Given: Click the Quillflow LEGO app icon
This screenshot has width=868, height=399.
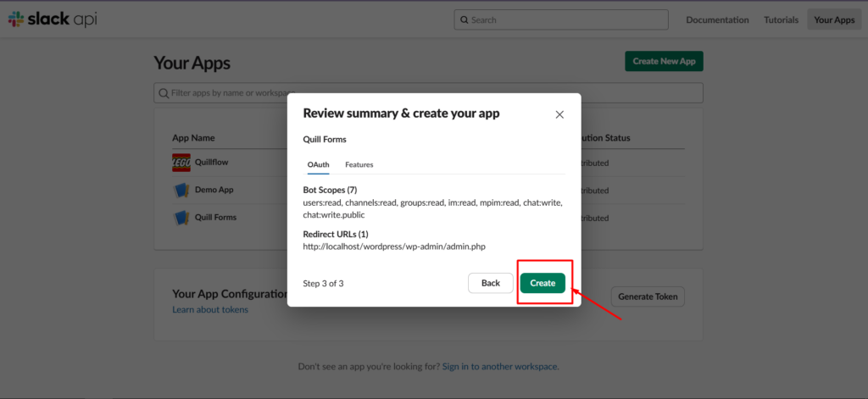Looking at the screenshot, I should pos(181,163).
